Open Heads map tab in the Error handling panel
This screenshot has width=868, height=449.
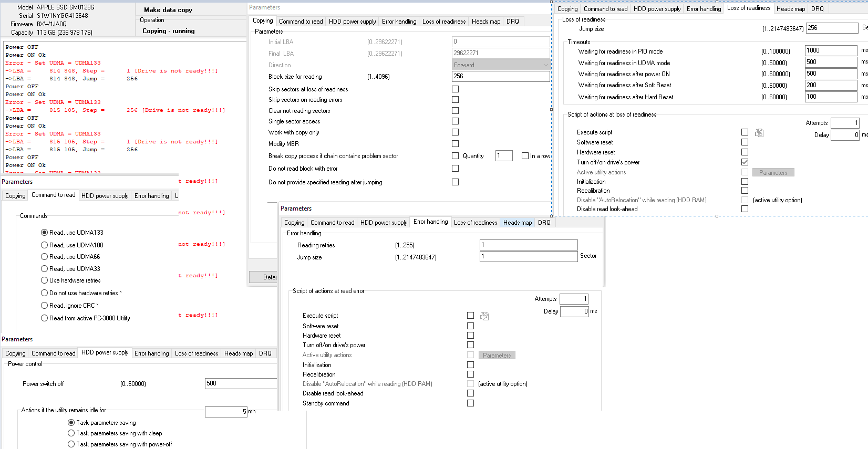pyautogui.click(x=517, y=223)
